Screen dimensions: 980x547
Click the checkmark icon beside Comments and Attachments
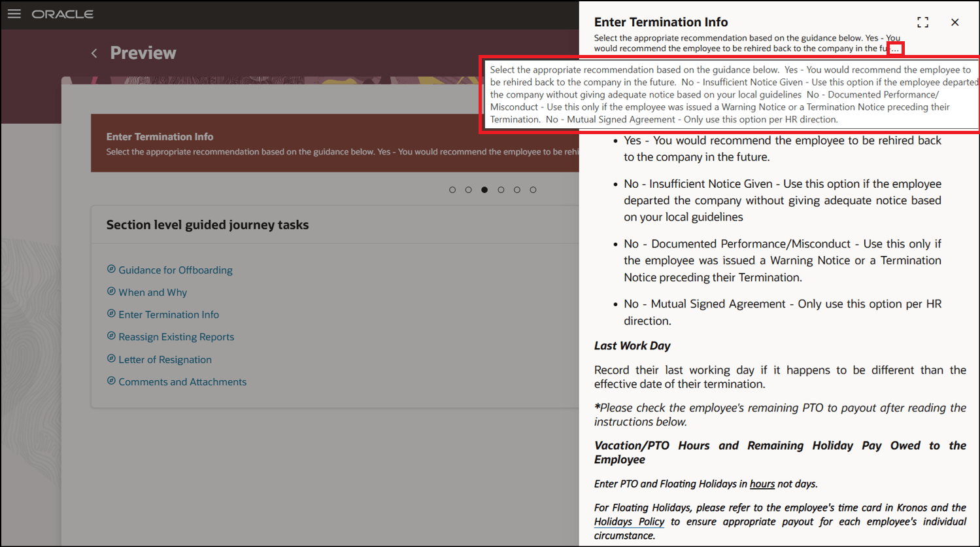point(111,381)
